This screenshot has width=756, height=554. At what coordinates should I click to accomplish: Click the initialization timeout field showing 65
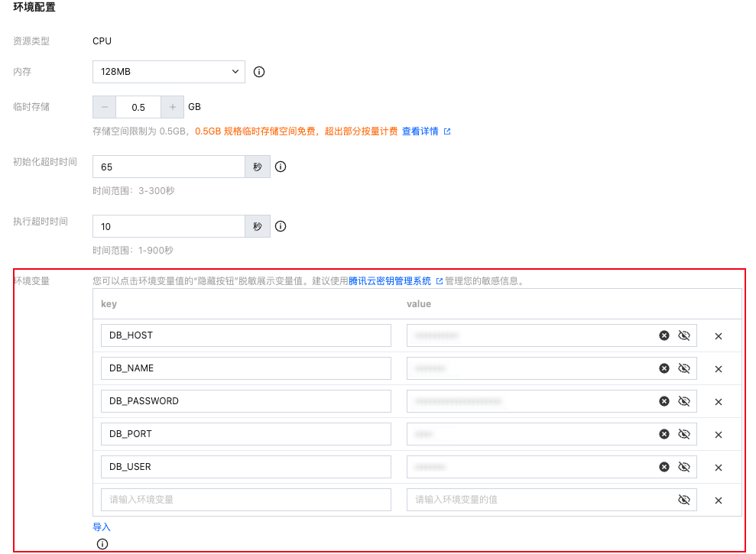[169, 167]
